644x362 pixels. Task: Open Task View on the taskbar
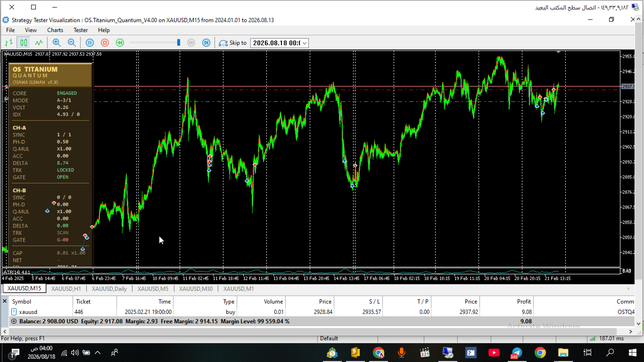[587, 353]
